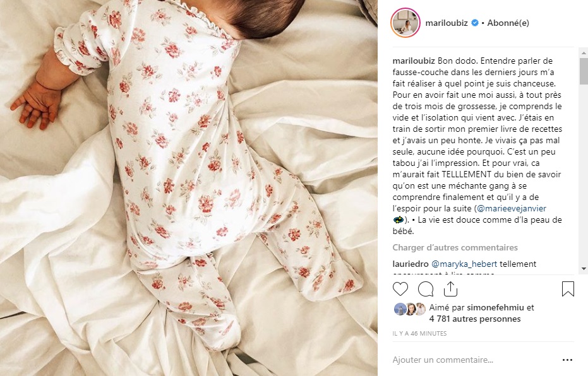Screen dimensions: 588x376
Task: Click the liker avatars cluster
Action: click(409, 309)
